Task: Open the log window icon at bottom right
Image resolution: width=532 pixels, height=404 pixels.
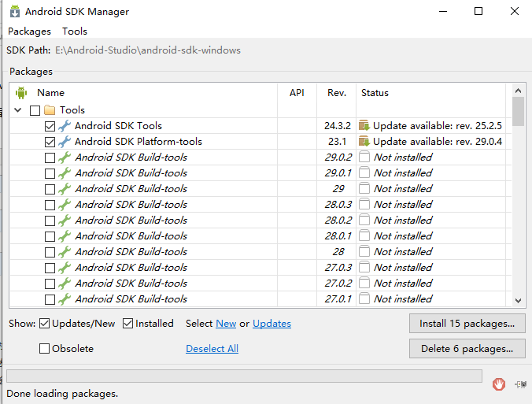Action: point(520,384)
